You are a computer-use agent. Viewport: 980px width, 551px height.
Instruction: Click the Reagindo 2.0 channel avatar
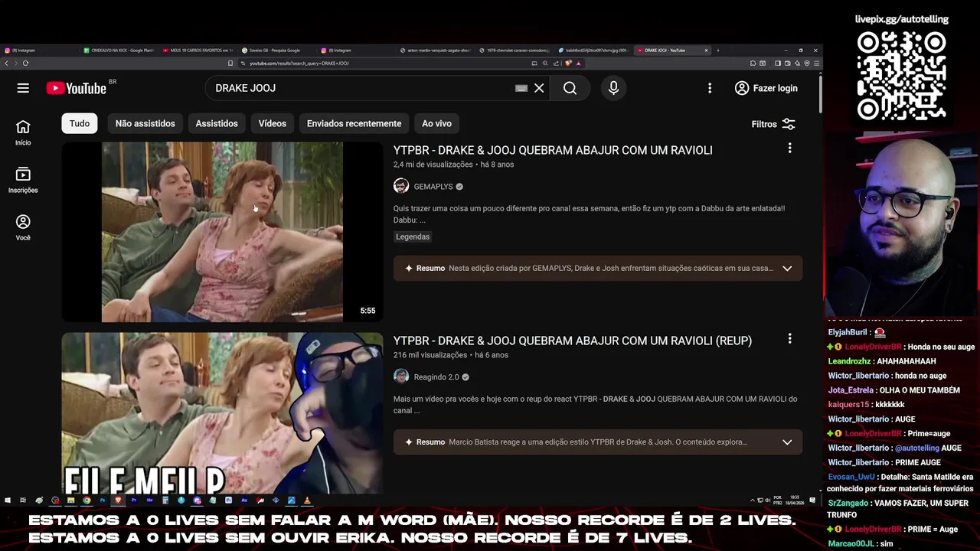[x=401, y=377]
